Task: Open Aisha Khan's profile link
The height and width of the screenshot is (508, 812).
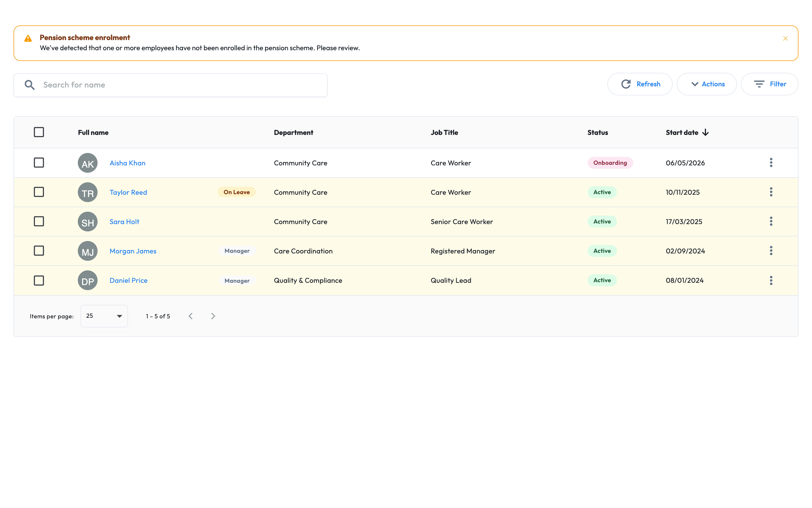Action: [127, 163]
